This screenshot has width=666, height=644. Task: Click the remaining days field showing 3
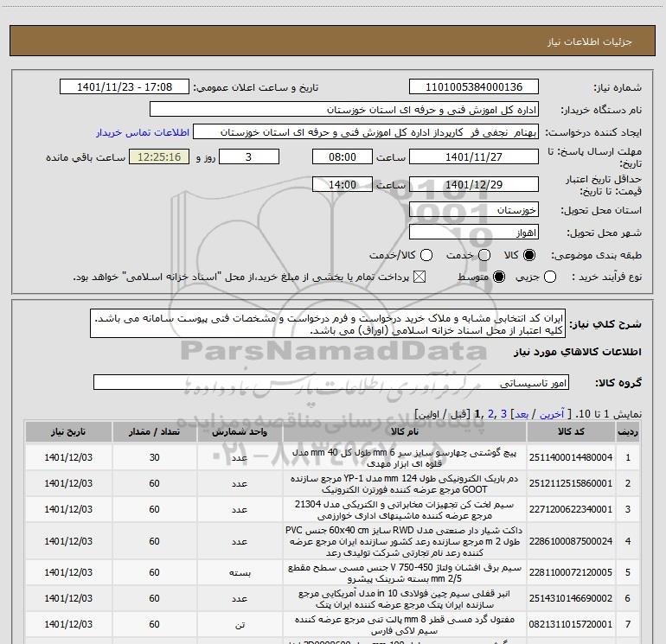(249, 156)
